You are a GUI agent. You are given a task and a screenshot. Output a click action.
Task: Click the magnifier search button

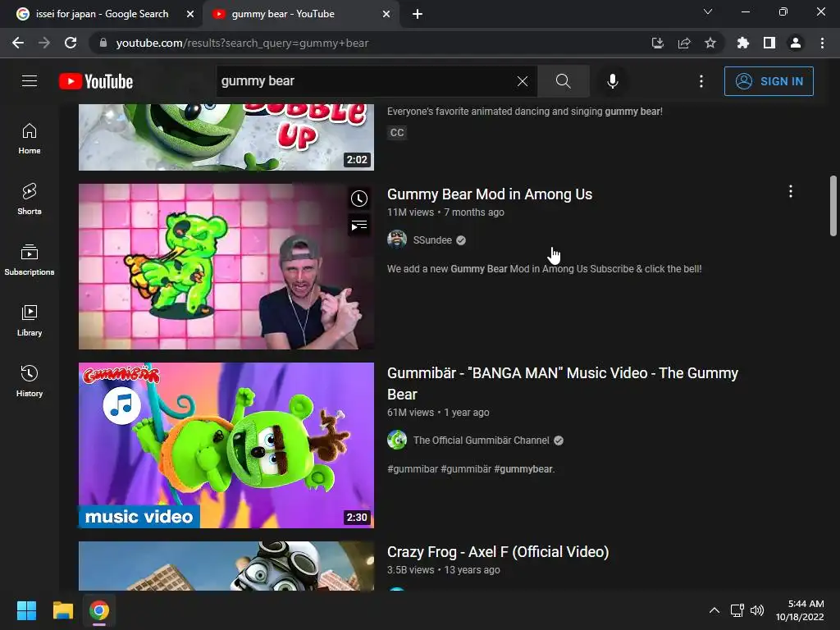pyautogui.click(x=563, y=81)
